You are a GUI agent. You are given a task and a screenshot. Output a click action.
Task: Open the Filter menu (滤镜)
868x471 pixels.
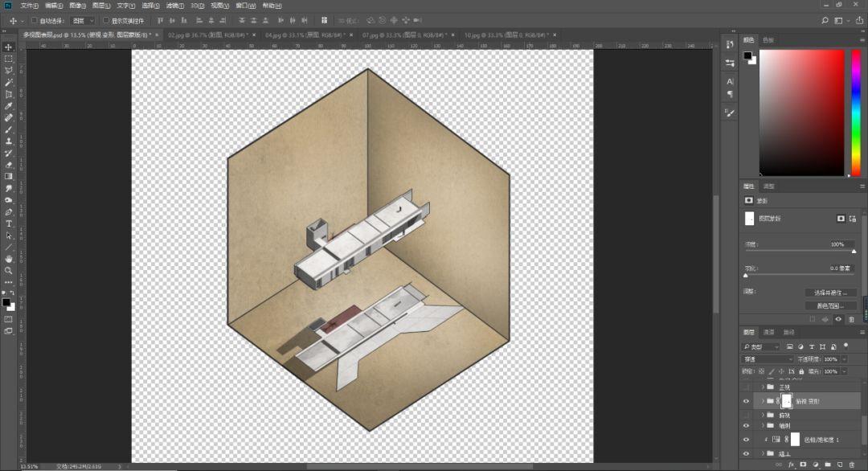pos(174,6)
